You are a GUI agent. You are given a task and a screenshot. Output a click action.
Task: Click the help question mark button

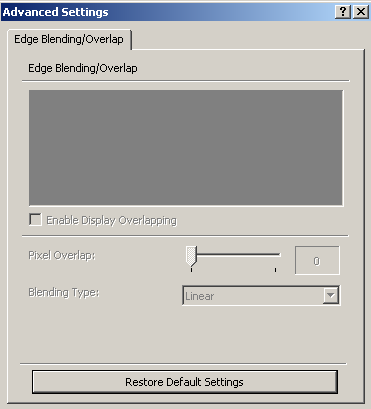343,12
